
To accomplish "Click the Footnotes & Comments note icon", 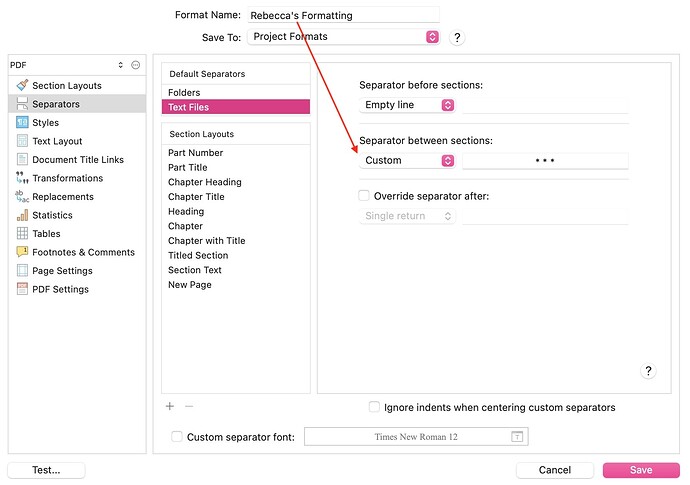I will (x=22, y=252).
